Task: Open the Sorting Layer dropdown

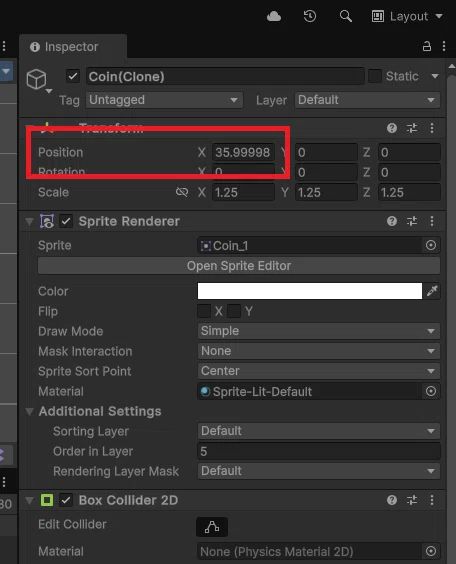Action: 319,431
